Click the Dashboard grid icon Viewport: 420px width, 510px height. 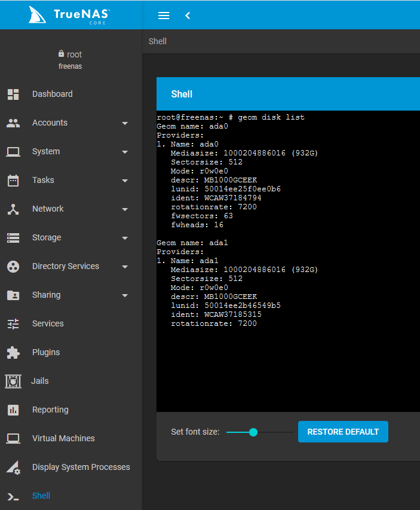(13, 94)
